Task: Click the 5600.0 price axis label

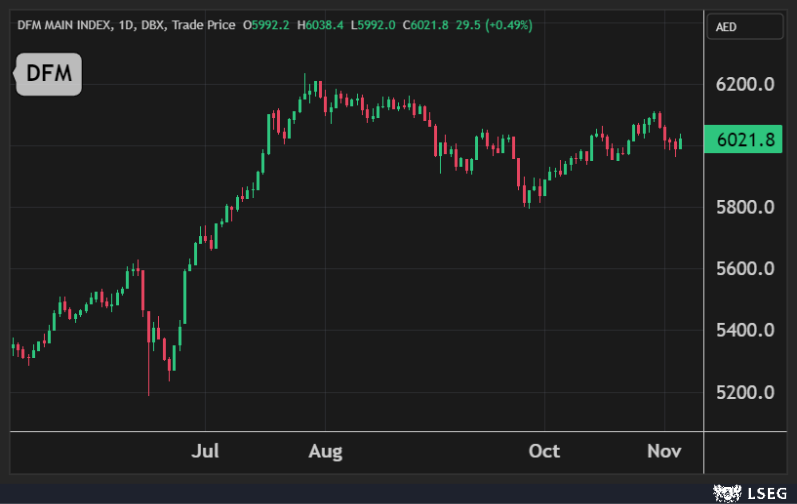Action: [x=746, y=269]
